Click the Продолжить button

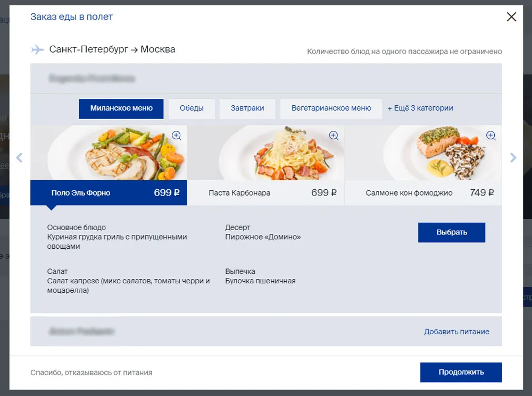point(461,372)
